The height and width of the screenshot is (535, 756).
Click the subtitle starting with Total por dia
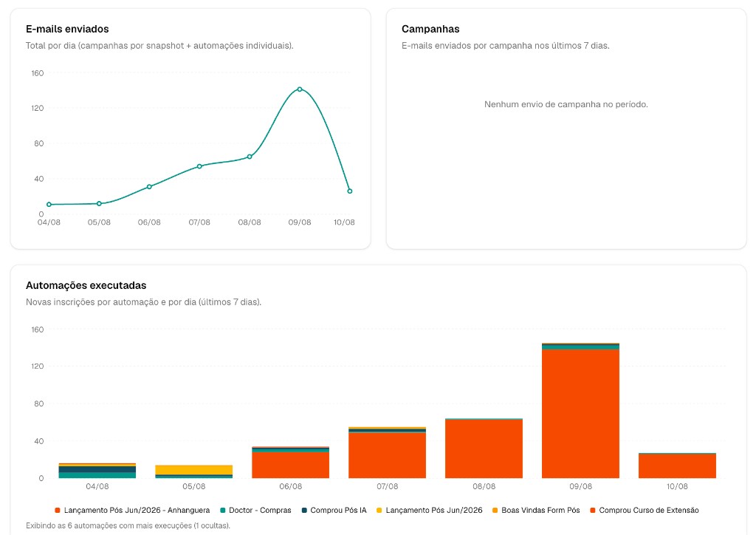[159, 45]
